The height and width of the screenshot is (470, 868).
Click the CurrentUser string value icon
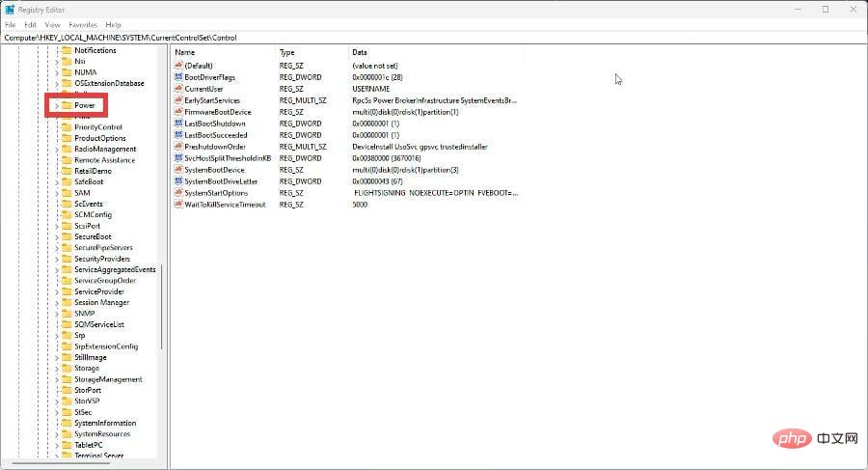pyautogui.click(x=178, y=89)
